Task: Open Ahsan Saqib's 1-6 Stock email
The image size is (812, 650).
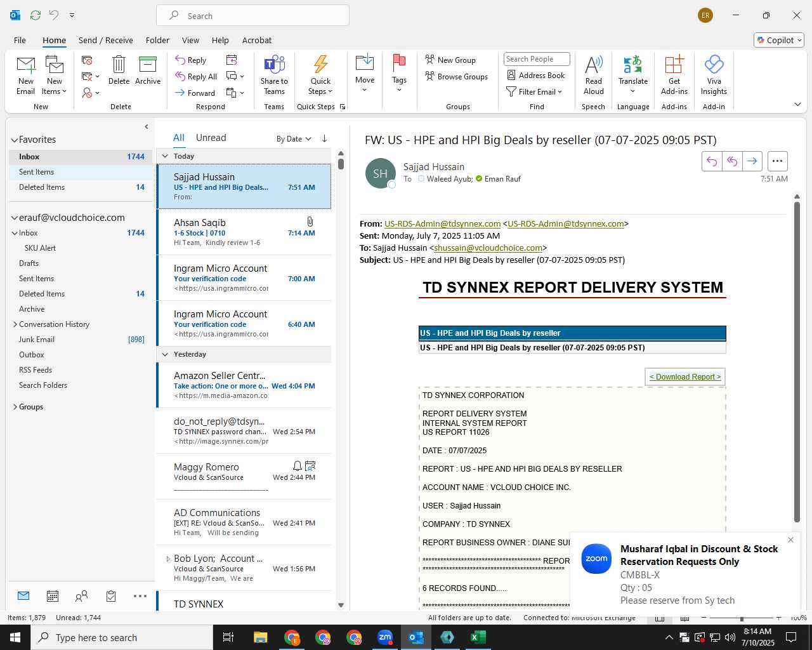Action: [244, 232]
